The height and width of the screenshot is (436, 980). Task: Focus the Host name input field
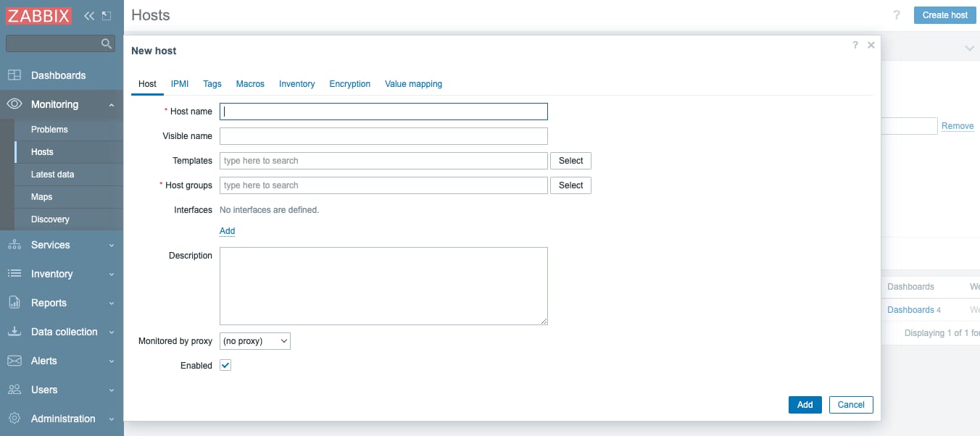383,111
